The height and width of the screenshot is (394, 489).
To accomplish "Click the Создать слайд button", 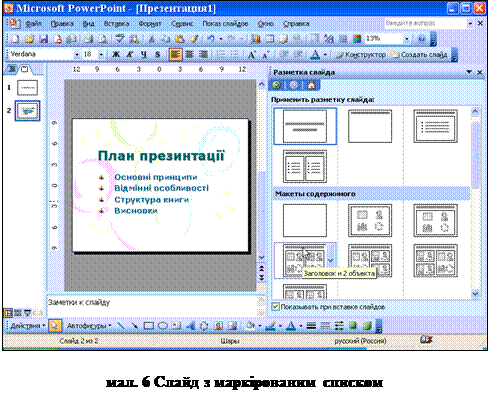I will coord(419,55).
